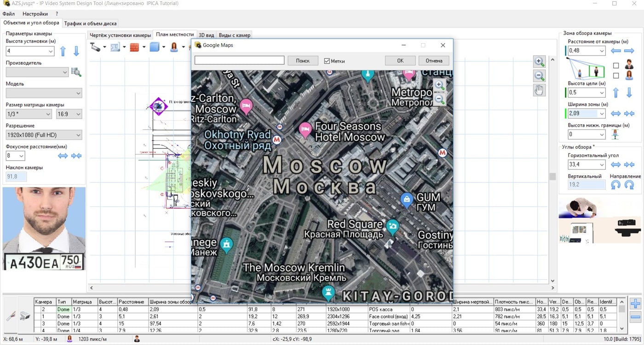Image resolution: width=644 pixels, height=345 pixels.
Task: Open the Высота установки dropdown
Action: (x=50, y=51)
